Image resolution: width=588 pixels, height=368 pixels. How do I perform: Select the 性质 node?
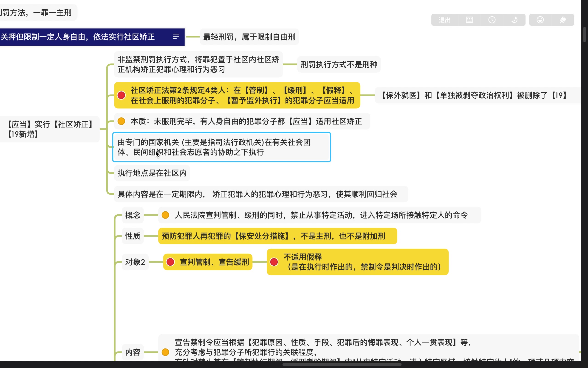[133, 236]
